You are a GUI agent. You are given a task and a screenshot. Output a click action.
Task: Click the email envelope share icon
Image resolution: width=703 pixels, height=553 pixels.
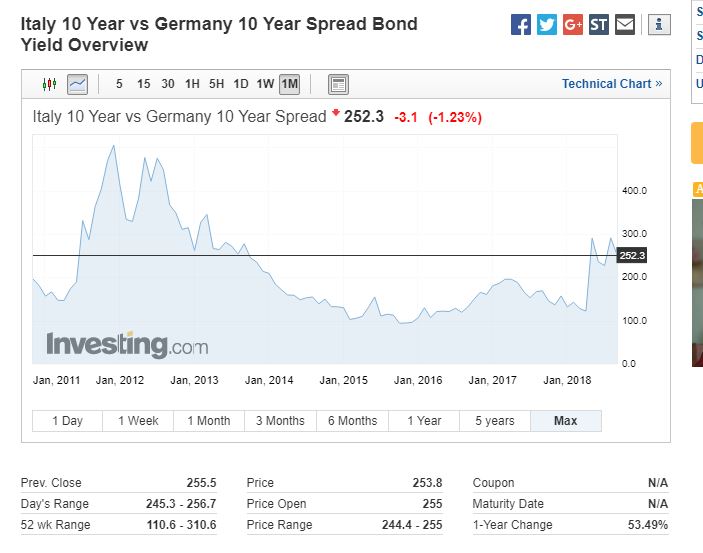coord(625,25)
